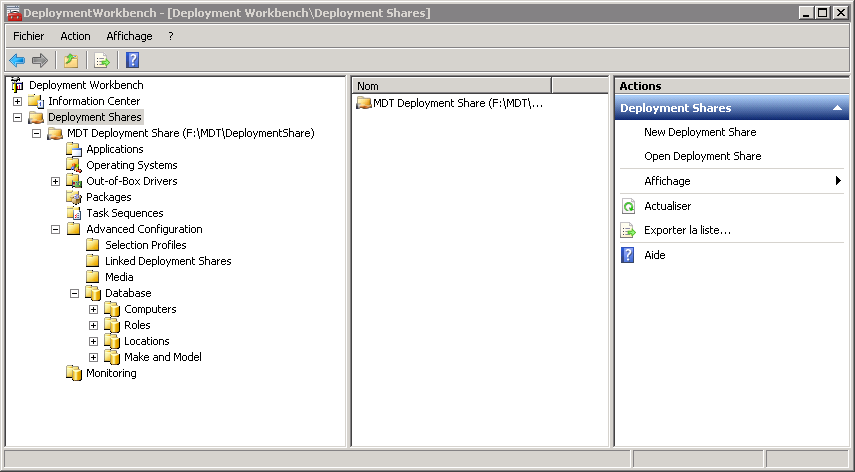Click the Roles node icon
This screenshot has width=855, height=472.
coord(112,325)
